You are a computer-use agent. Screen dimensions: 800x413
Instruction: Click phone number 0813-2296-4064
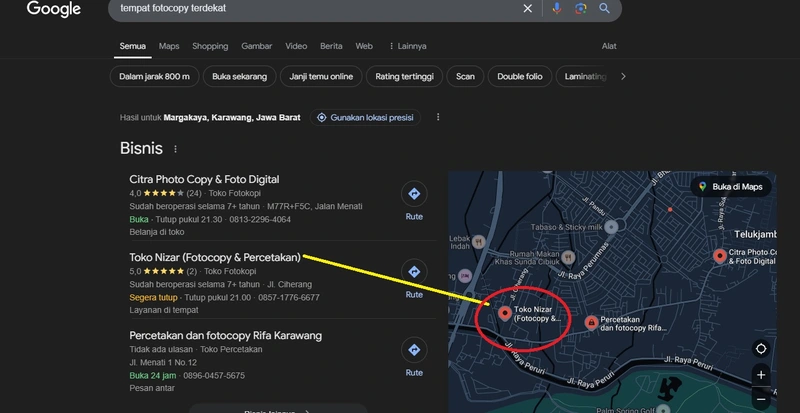260,220
